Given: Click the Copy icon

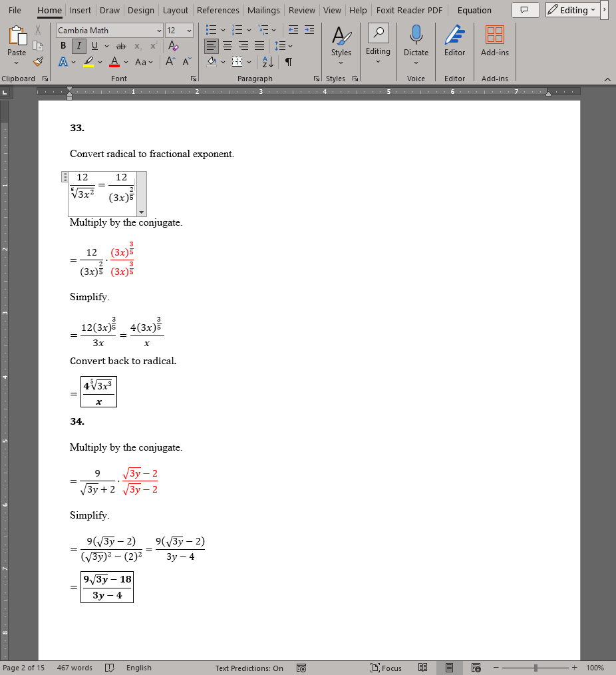Looking at the screenshot, I should [x=38, y=46].
